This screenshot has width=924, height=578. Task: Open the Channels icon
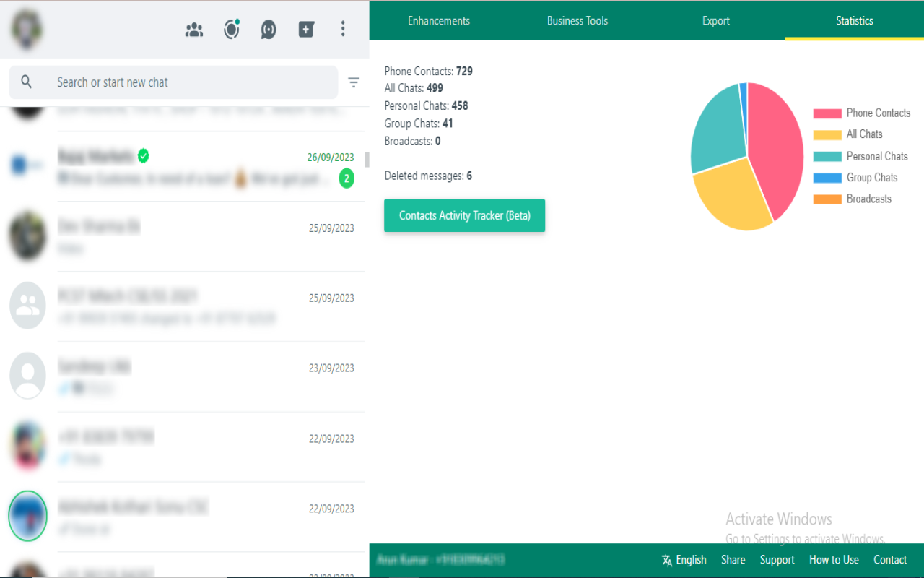(269, 30)
